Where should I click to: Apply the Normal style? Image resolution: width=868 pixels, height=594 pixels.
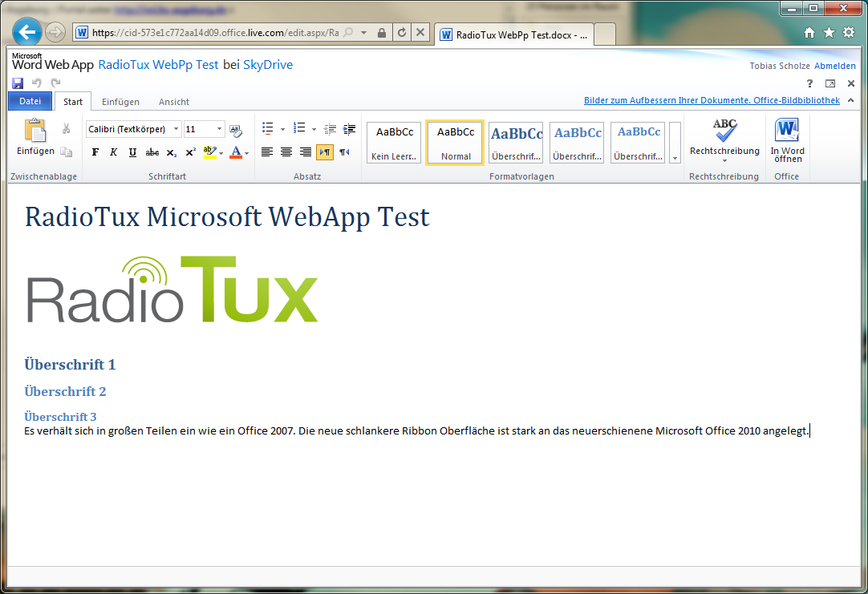[x=455, y=143]
